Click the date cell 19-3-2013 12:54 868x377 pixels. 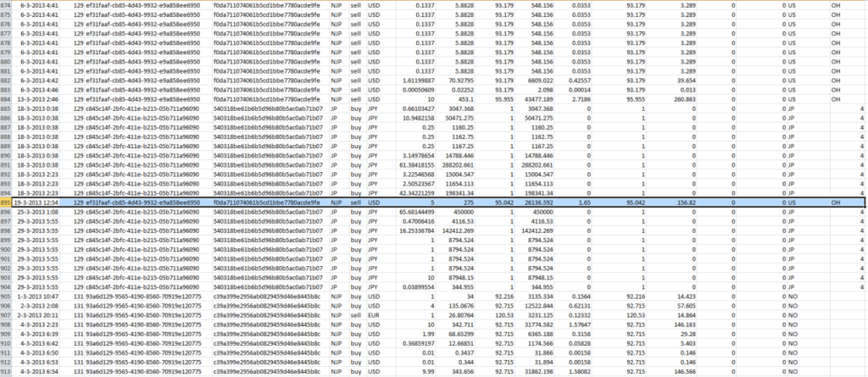(37, 203)
